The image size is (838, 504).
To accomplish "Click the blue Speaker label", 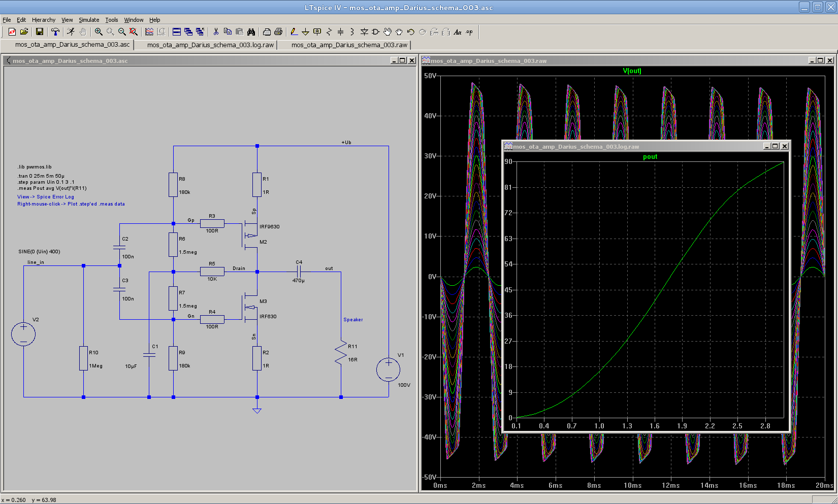I will [353, 320].
